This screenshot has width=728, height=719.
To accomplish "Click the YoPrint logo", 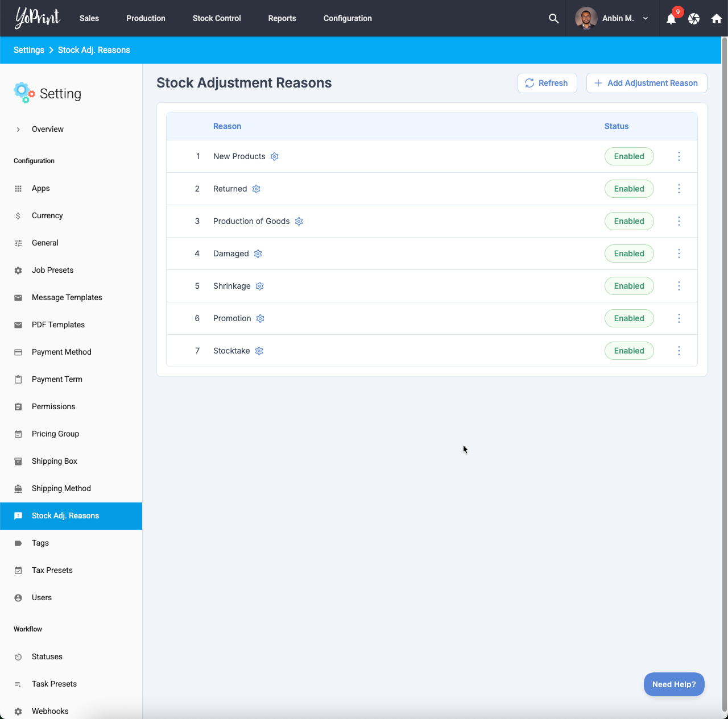I will point(38,18).
